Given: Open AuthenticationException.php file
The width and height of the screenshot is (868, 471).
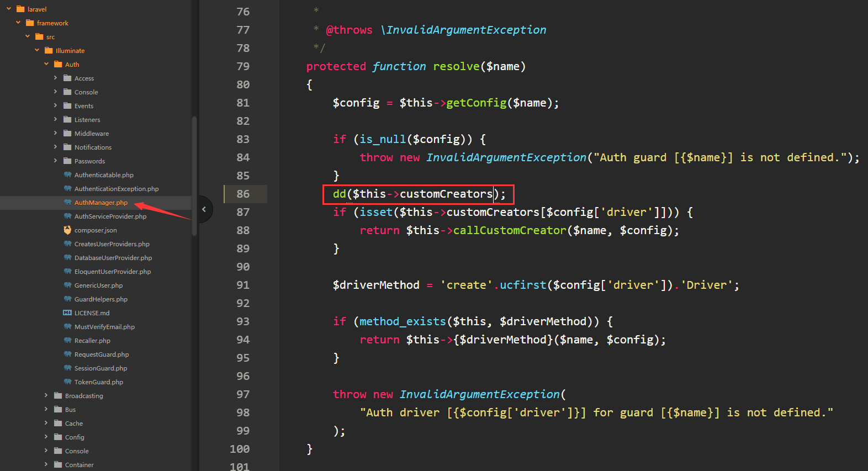Looking at the screenshot, I should (x=117, y=189).
